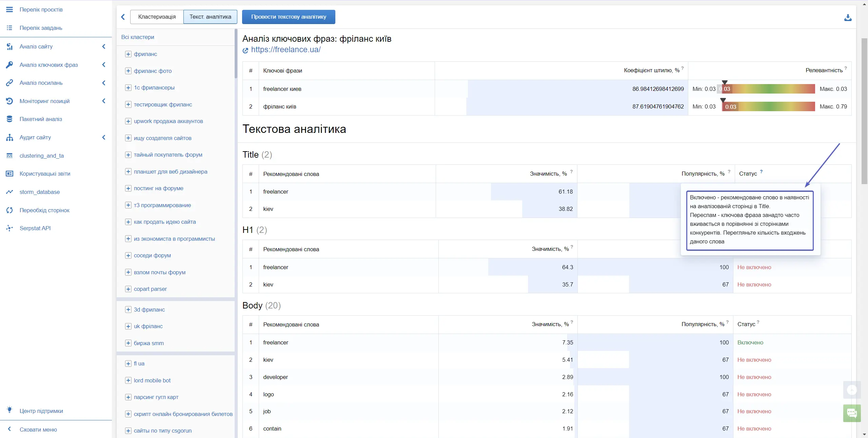Click help question mark next to Релевантність

click(846, 68)
